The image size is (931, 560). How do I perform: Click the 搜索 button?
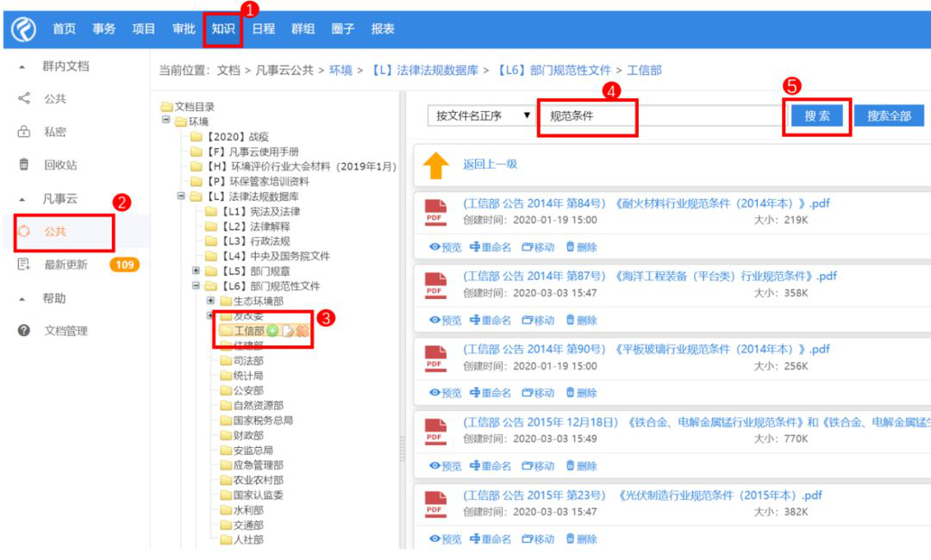pyautogui.click(x=816, y=116)
